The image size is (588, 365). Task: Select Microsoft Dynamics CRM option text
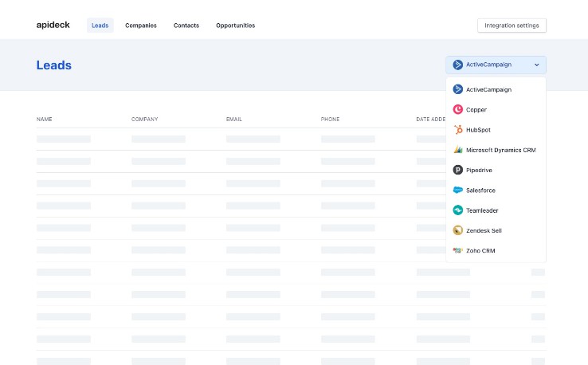point(500,150)
